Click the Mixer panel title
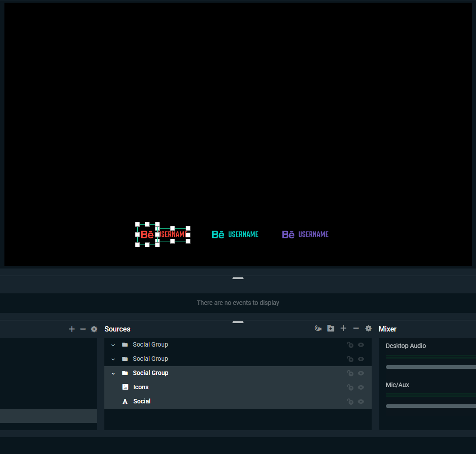476x454 pixels. [387, 329]
